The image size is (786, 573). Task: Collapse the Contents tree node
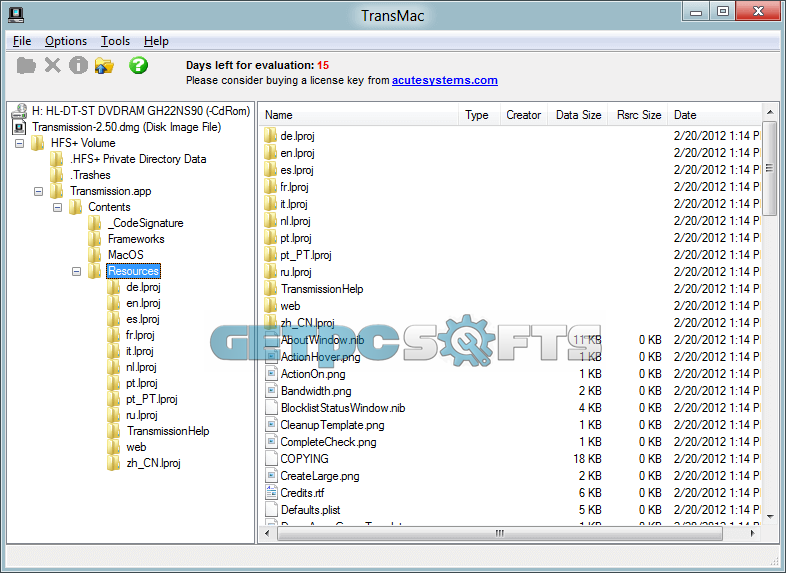[58, 207]
